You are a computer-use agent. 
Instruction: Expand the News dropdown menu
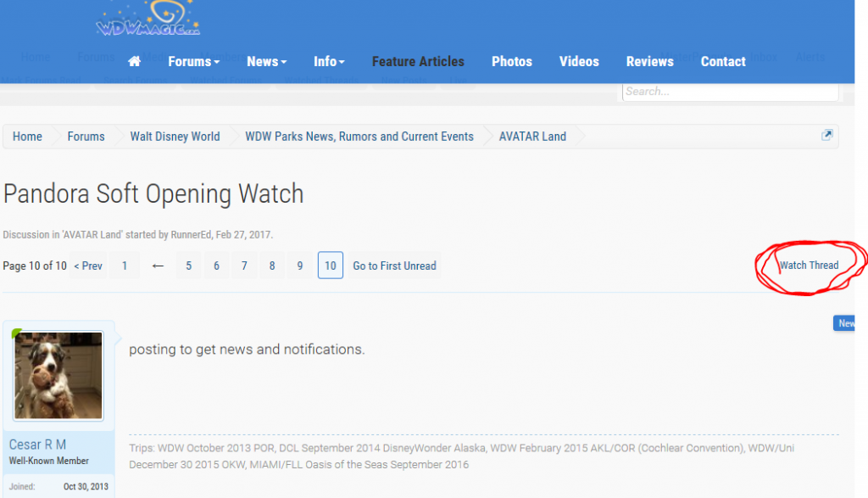pos(266,62)
